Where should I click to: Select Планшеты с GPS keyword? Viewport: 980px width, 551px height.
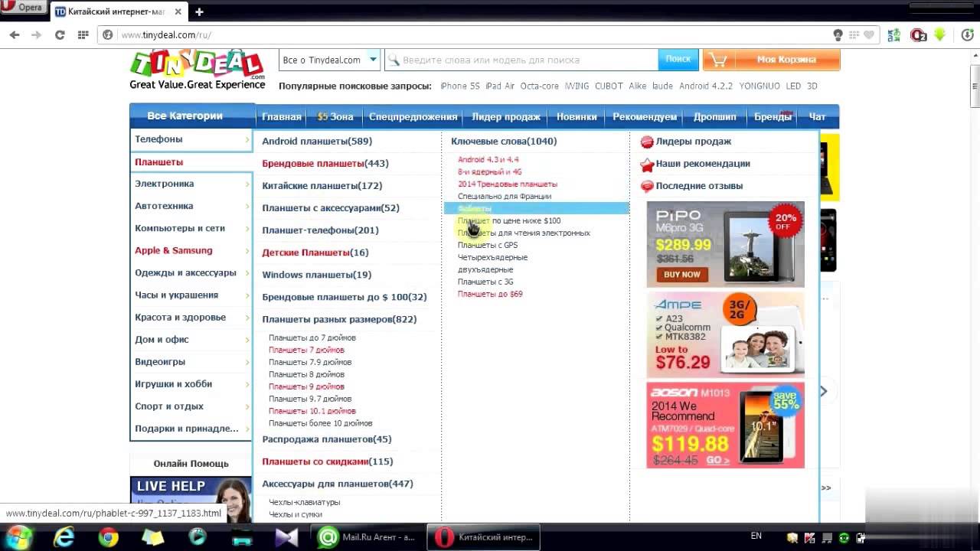pyautogui.click(x=488, y=245)
